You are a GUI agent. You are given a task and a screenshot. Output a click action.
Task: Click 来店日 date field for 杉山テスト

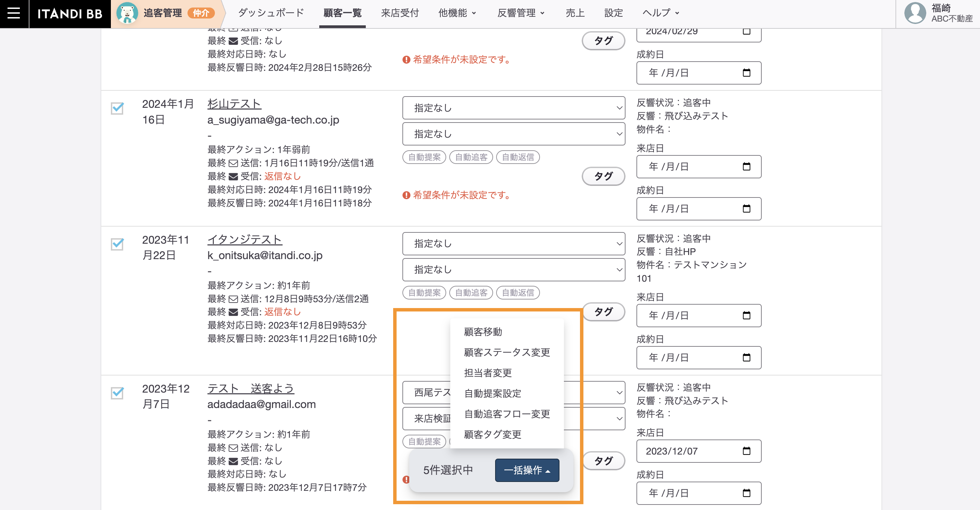699,166
